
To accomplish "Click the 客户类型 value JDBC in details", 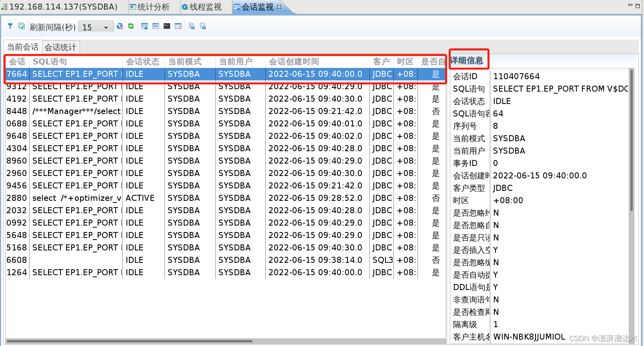I will 503,188.
